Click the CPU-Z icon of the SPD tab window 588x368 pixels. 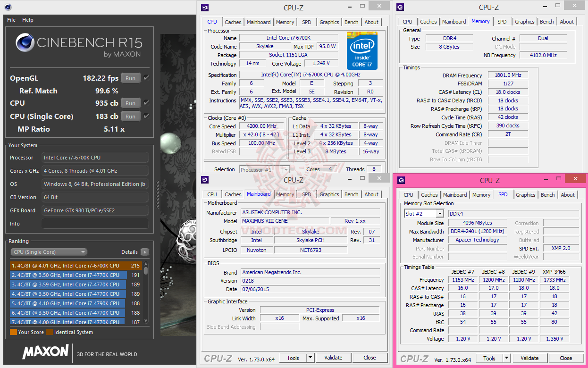click(401, 180)
